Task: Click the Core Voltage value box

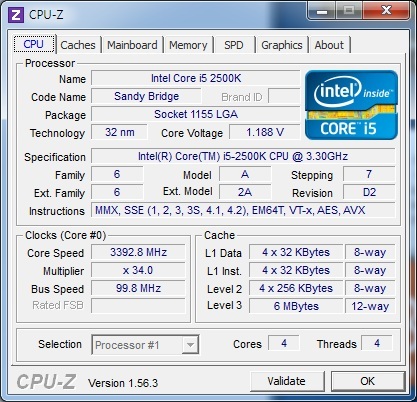Action: [265, 132]
